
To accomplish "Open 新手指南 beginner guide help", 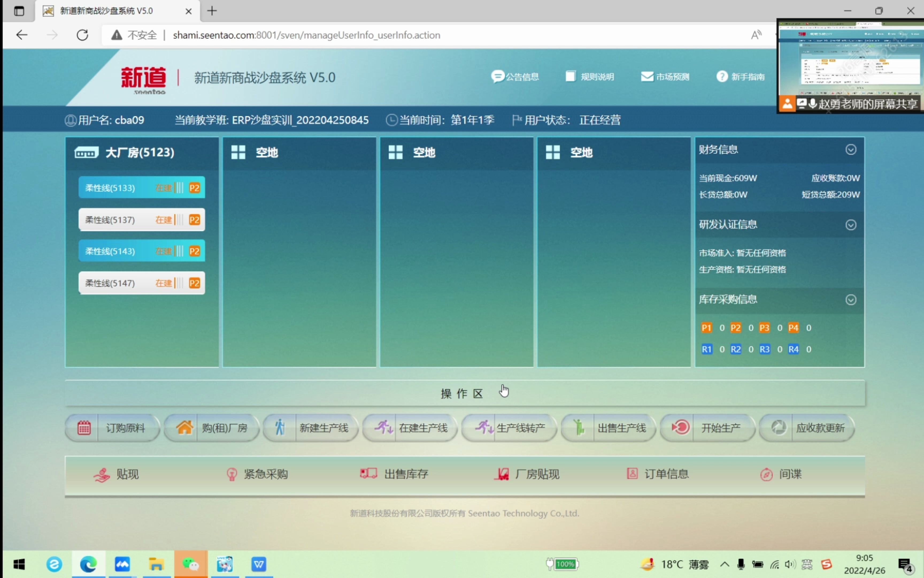I will 740,77.
